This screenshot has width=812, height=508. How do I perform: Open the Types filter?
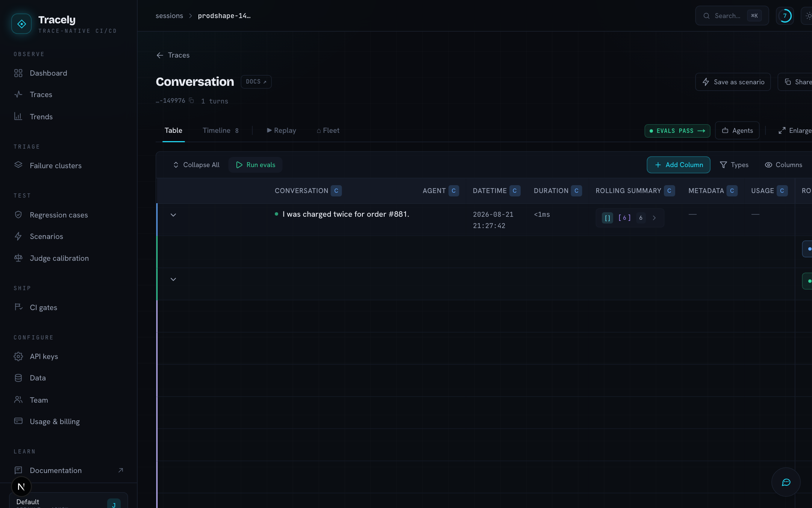734,165
